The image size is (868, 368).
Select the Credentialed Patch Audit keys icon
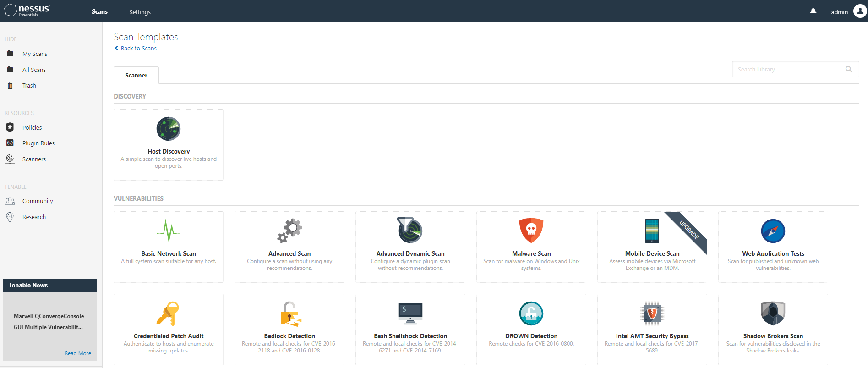click(x=168, y=313)
